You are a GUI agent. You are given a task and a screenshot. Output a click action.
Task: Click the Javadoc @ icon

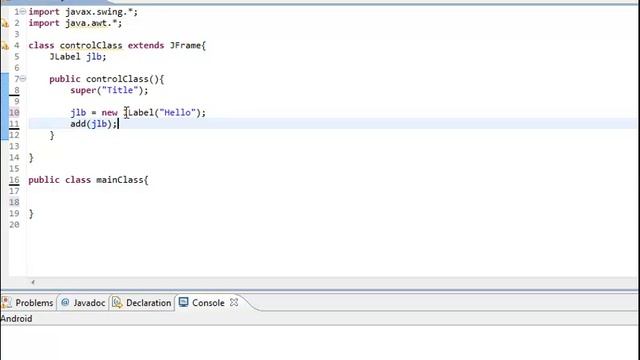pyautogui.click(x=65, y=302)
